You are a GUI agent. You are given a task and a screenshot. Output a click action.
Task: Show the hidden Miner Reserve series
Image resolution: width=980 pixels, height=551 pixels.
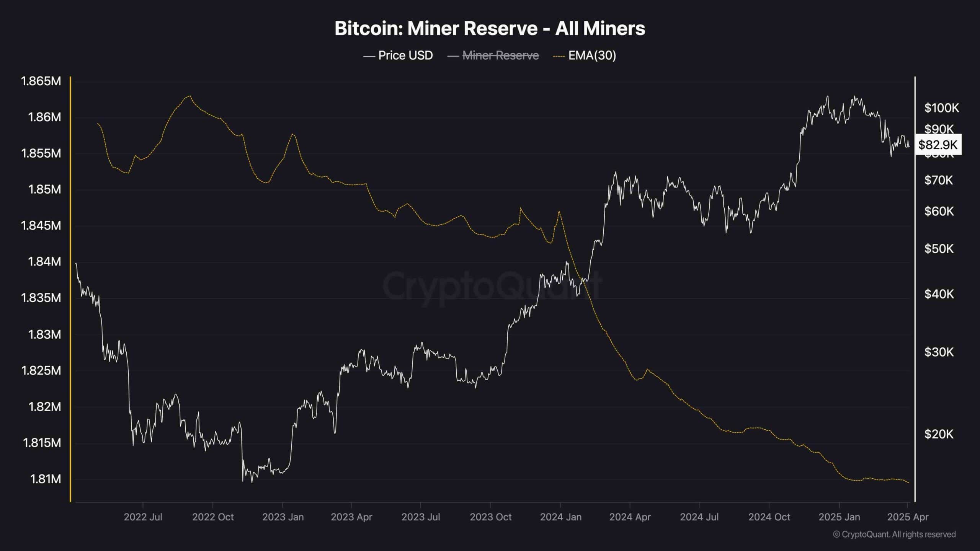click(x=493, y=55)
